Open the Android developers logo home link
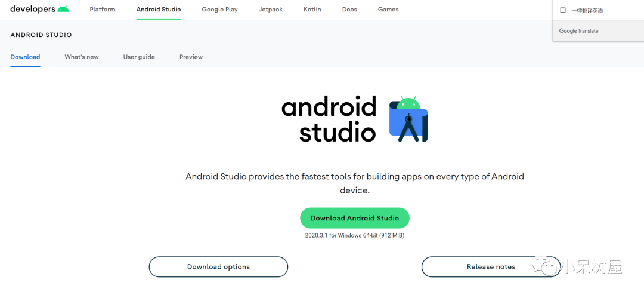 [x=39, y=9]
